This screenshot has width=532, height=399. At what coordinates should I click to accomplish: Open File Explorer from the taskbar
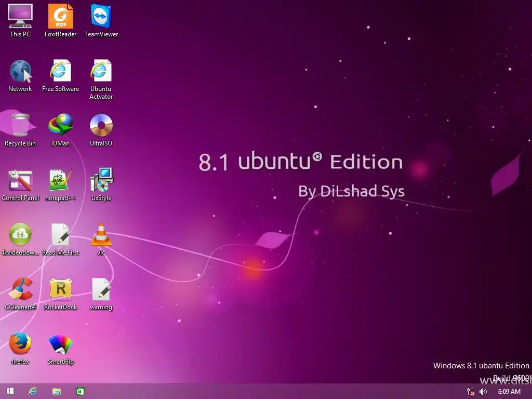tap(56, 392)
